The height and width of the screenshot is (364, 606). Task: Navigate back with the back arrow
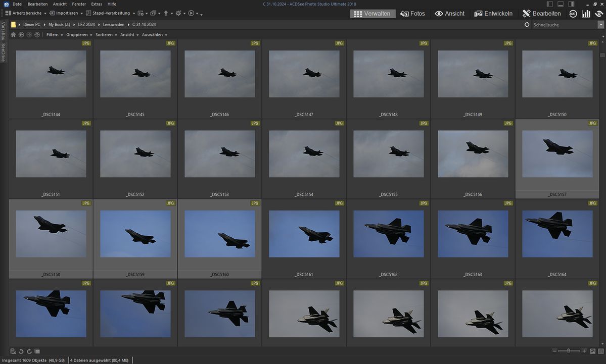point(21,35)
